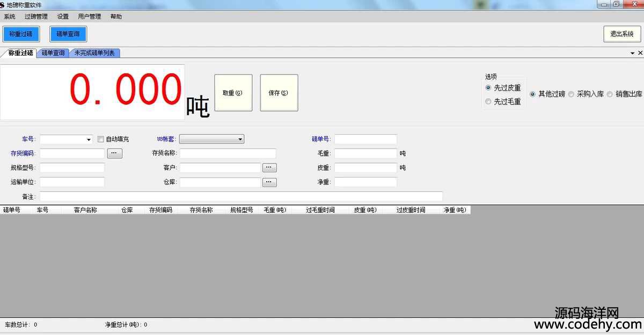Click the 净重(吨) column header
Viewport: 644px width, 335px height.
click(455, 210)
